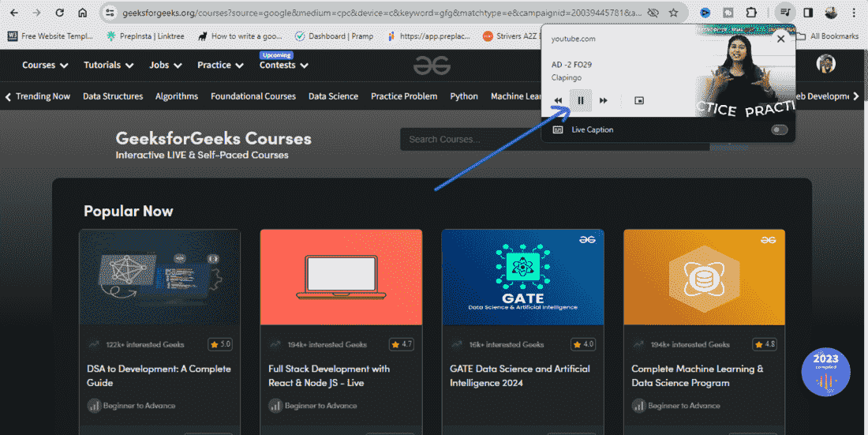This screenshot has height=435, width=868.
Task: Expand the Courses dropdown menu
Action: pyautogui.click(x=46, y=65)
